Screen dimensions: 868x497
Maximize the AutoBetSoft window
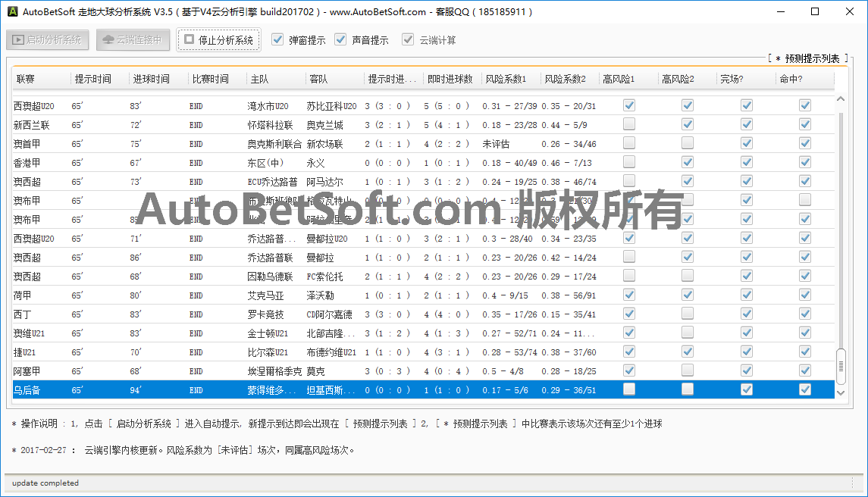[815, 11]
